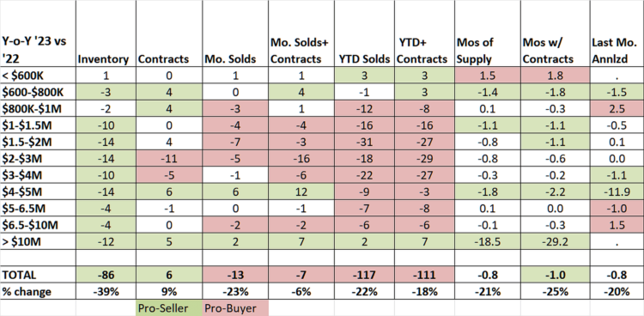The image size is (644, 316).
Task: Click the green Pro-Seller legend cell
Action: click(x=169, y=308)
